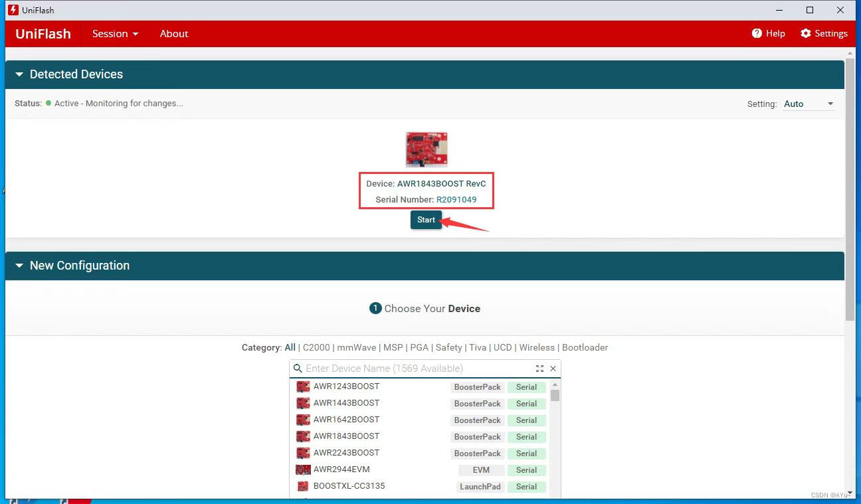
Task: Filter category by C2000
Action: point(316,347)
